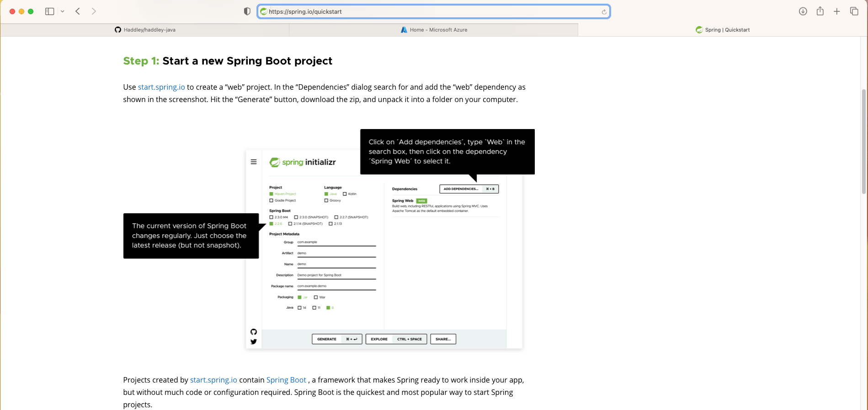The image size is (868, 410).
Task: Show the tab overview
Action: 854,11
